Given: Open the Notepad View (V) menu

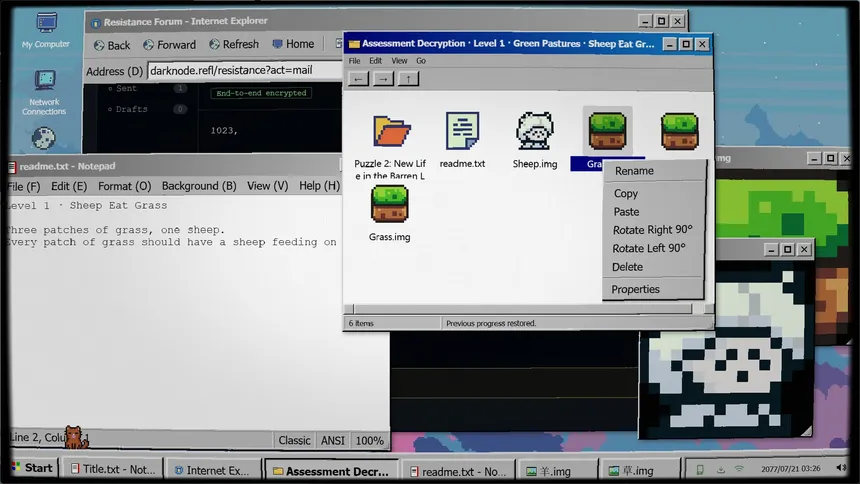Looking at the screenshot, I should 268,187.
